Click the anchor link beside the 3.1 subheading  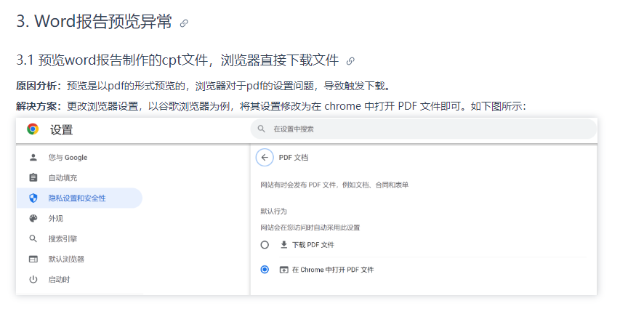click(x=350, y=61)
